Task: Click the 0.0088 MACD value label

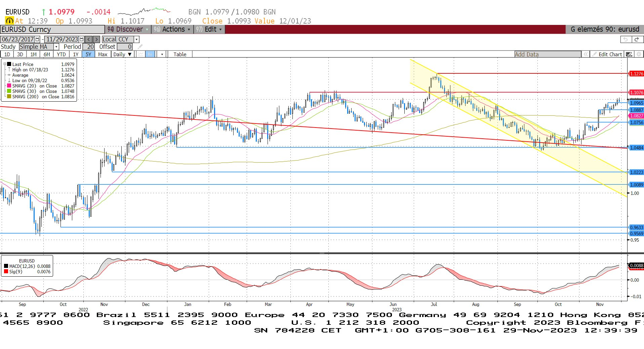Action: [636, 266]
